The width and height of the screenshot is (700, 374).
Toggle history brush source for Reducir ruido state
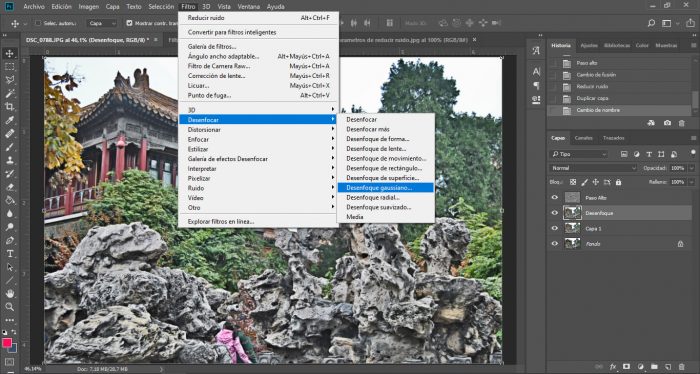(x=553, y=87)
